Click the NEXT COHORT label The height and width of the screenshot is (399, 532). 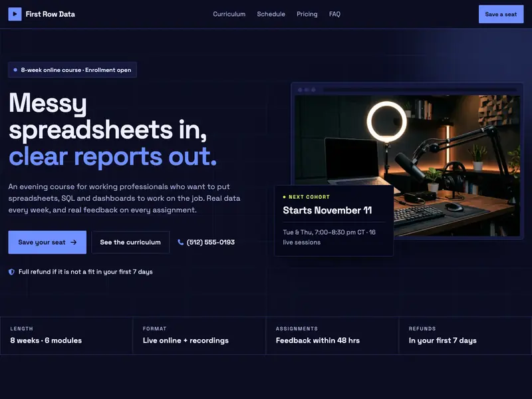[309, 197]
